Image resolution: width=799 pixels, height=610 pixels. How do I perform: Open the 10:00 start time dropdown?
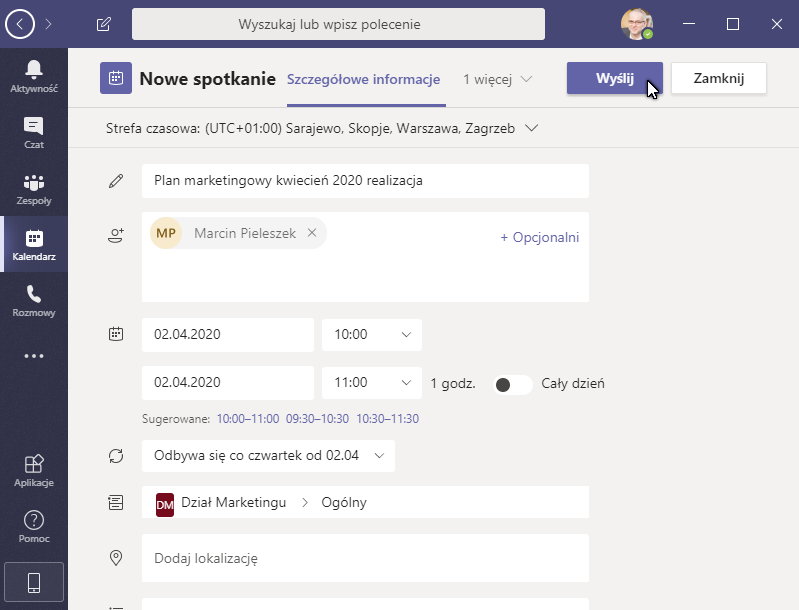pyautogui.click(x=372, y=335)
